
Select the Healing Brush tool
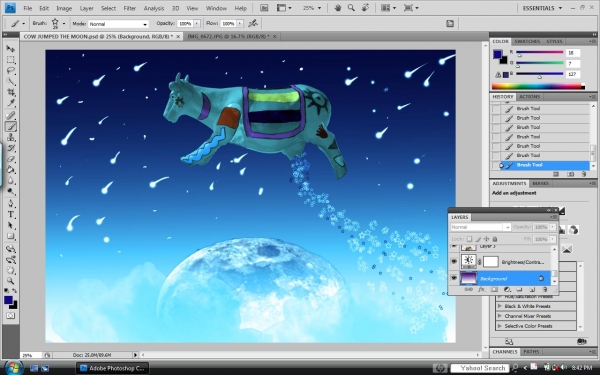tap(11, 115)
